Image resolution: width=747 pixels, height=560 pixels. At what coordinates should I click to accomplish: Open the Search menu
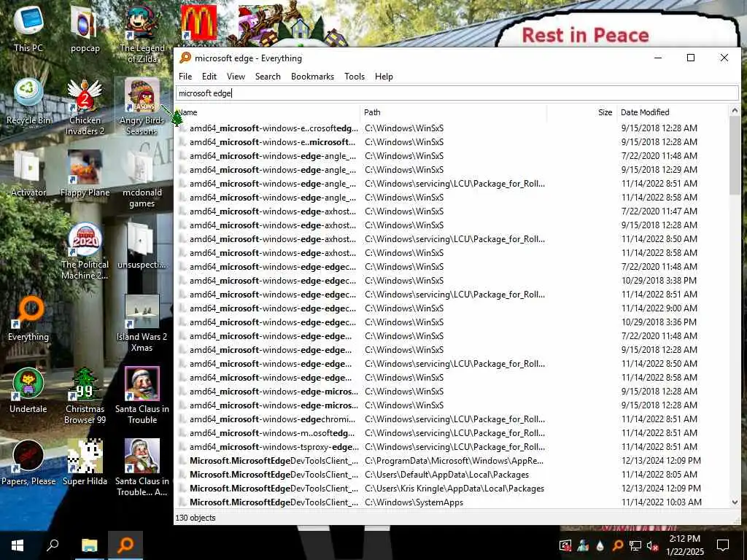coord(268,77)
